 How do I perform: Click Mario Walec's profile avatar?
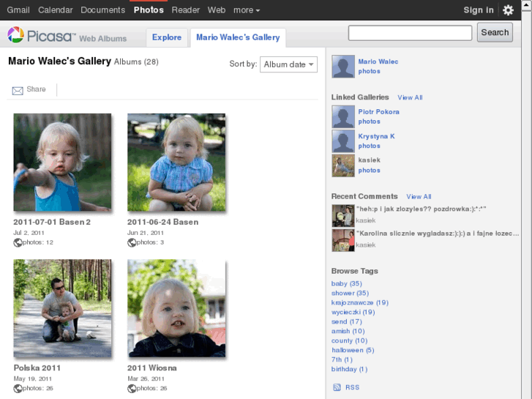coord(343,67)
